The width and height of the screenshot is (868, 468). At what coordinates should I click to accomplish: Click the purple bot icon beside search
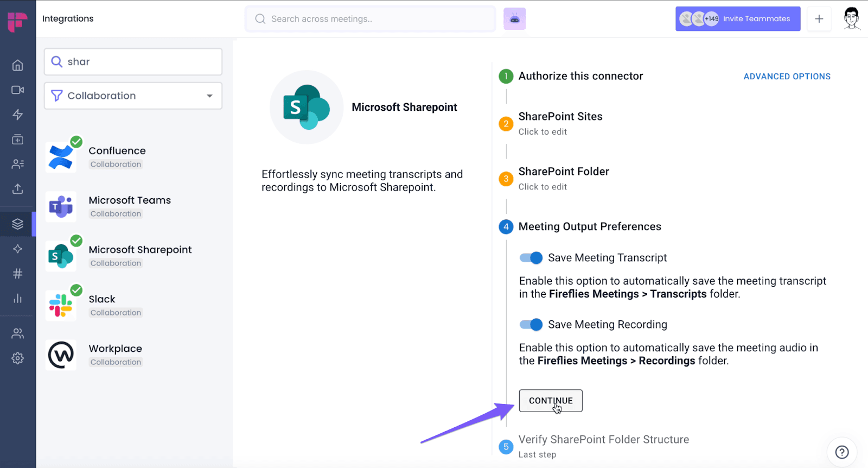(x=515, y=19)
